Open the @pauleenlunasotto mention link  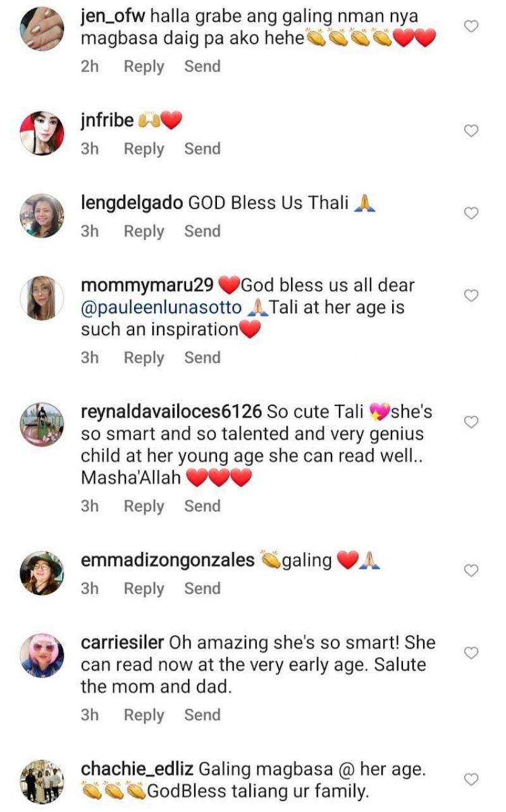[x=161, y=308]
